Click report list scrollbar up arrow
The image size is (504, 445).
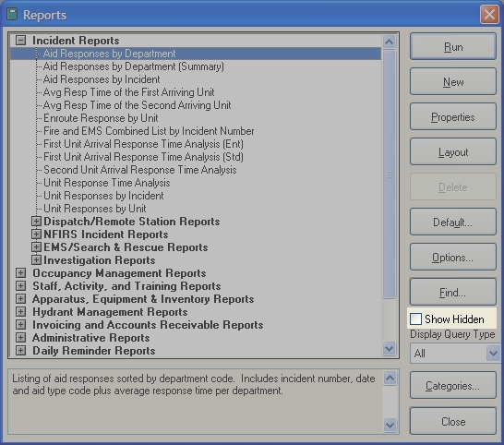click(x=389, y=42)
